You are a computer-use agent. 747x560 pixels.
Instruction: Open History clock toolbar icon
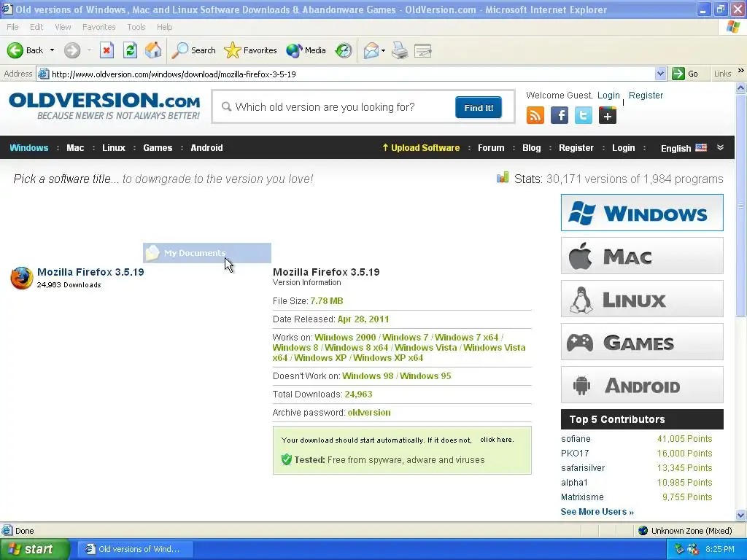(x=344, y=50)
